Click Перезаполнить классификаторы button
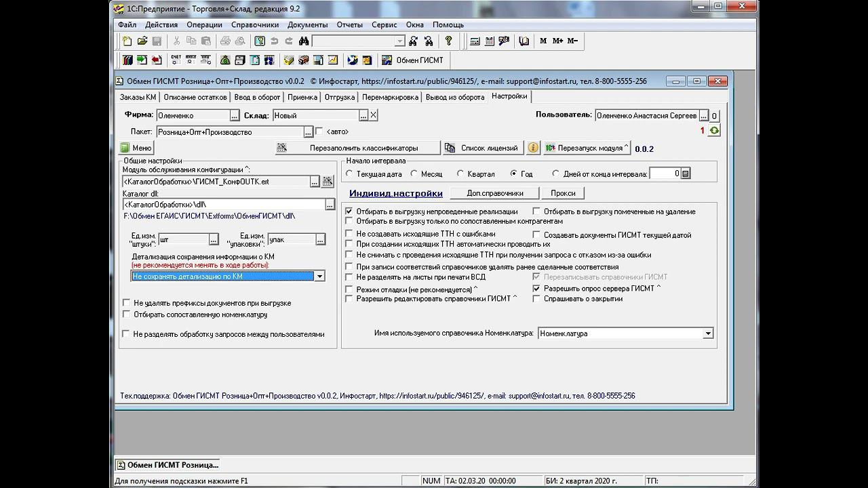 pos(363,148)
